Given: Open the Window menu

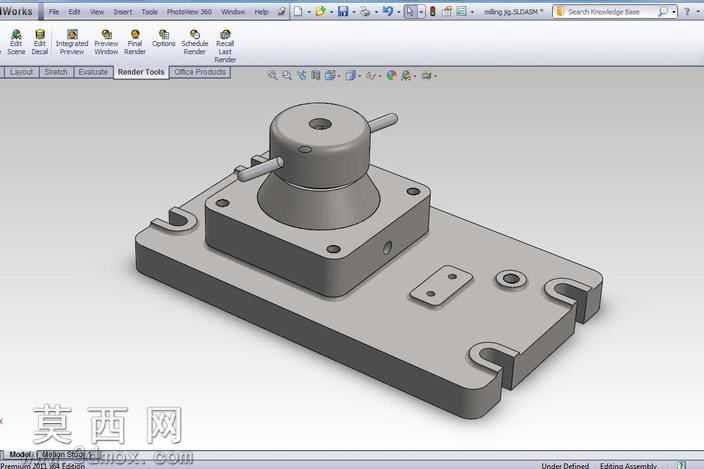Looking at the screenshot, I should [x=233, y=12].
